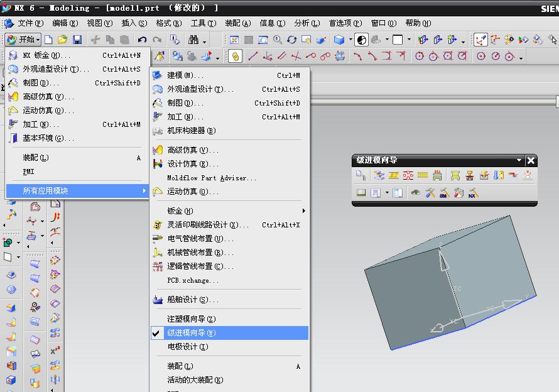Open the 级进模向导 toolbar options arrow
559x392 pixels.
(519, 161)
